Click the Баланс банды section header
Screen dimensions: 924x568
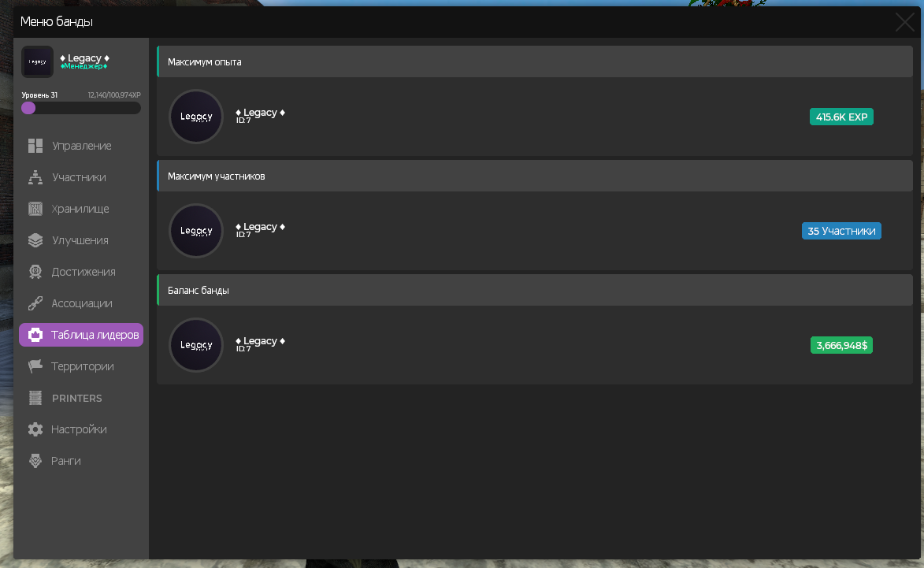coord(535,290)
